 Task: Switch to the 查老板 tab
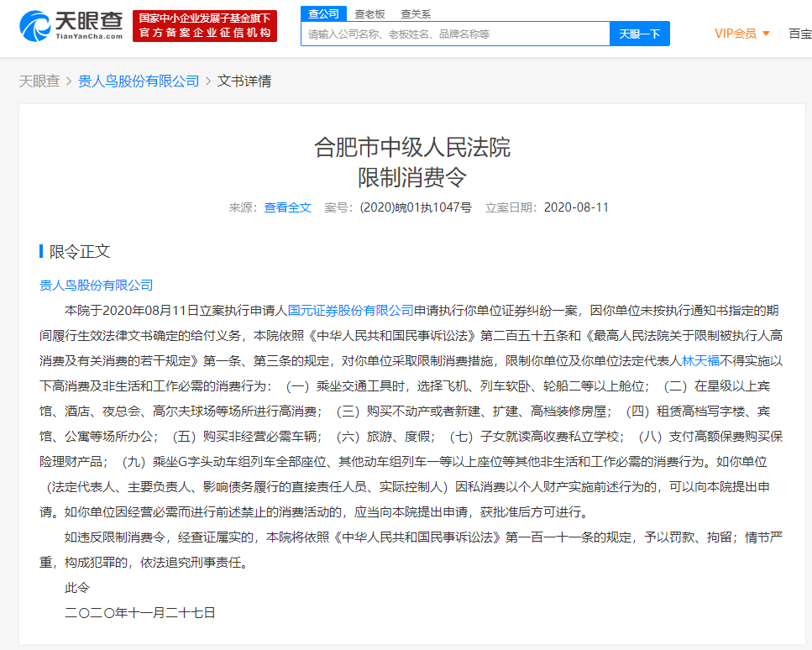(x=369, y=14)
